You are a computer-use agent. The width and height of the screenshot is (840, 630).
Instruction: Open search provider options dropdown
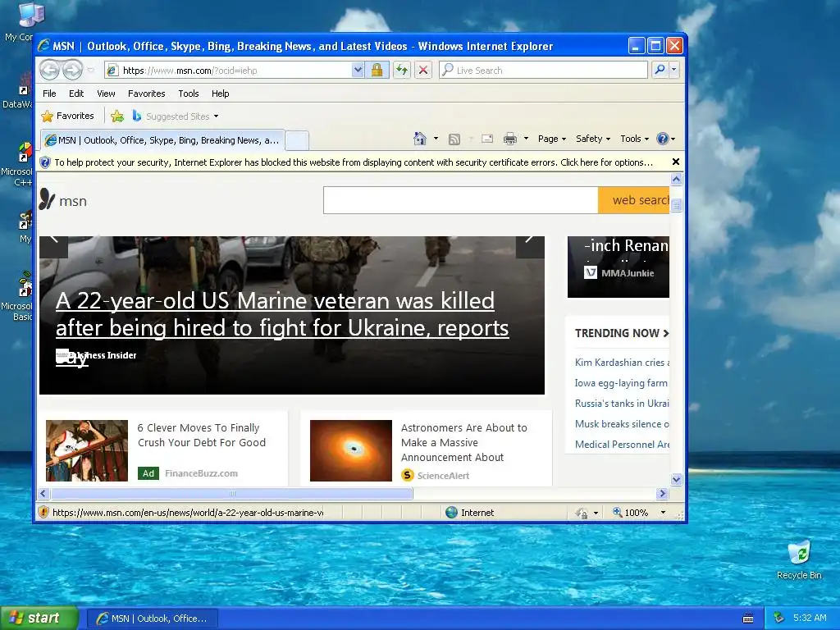pyautogui.click(x=674, y=70)
